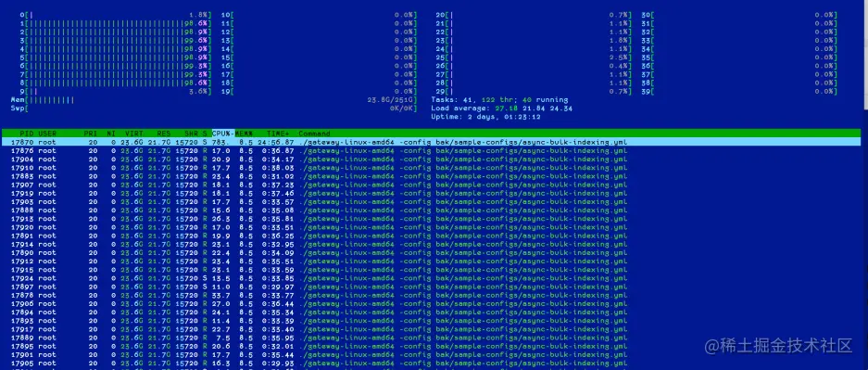Click the CPU 39 meter showing 0.0%

739,92
